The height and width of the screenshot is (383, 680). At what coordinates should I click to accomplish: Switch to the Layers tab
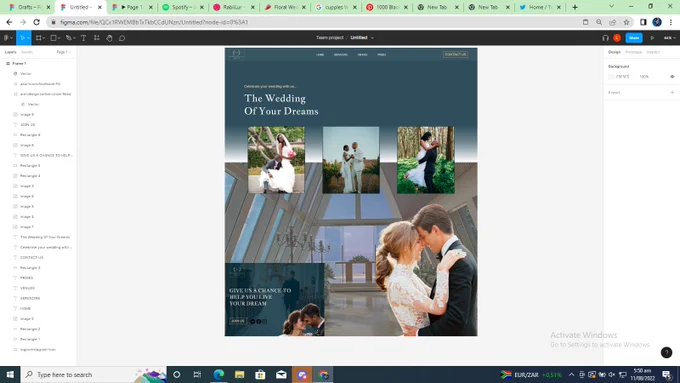pyautogui.click(x=10, y=52)
